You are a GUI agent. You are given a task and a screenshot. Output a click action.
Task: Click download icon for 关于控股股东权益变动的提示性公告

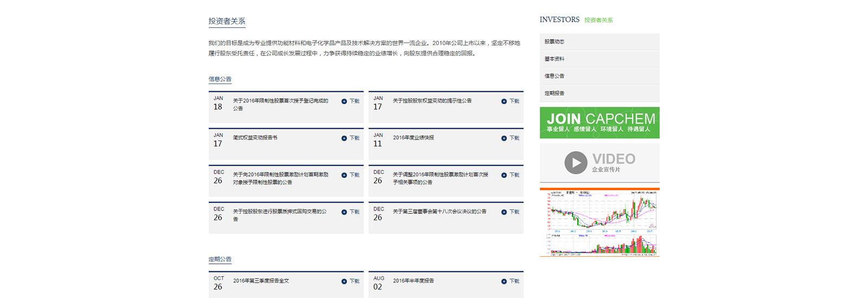click(x=504, y=102)
